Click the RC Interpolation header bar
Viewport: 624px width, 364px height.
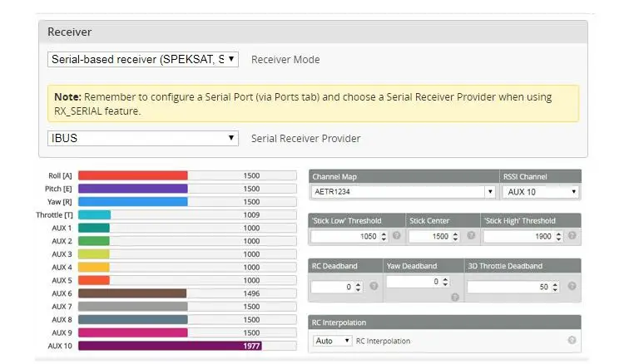[x=444, y=322]
